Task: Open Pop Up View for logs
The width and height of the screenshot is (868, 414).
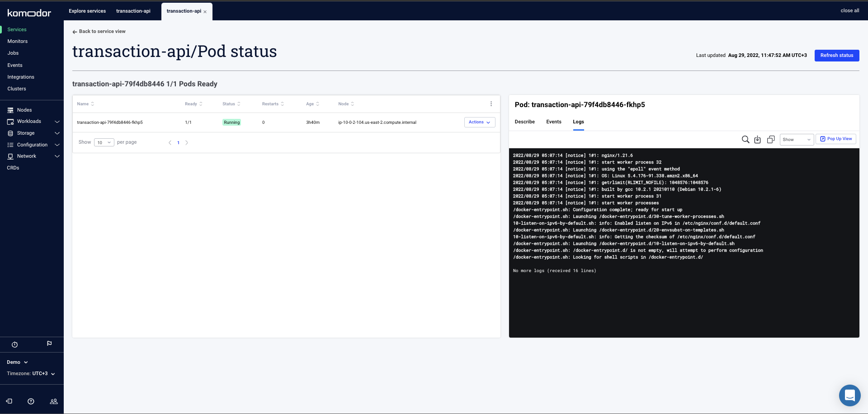Action: pos(836,139)
